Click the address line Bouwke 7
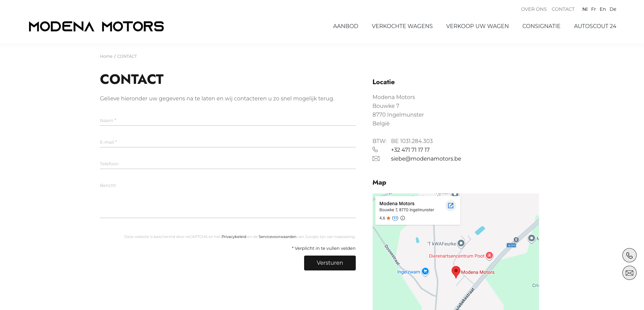 pos(386,106)
